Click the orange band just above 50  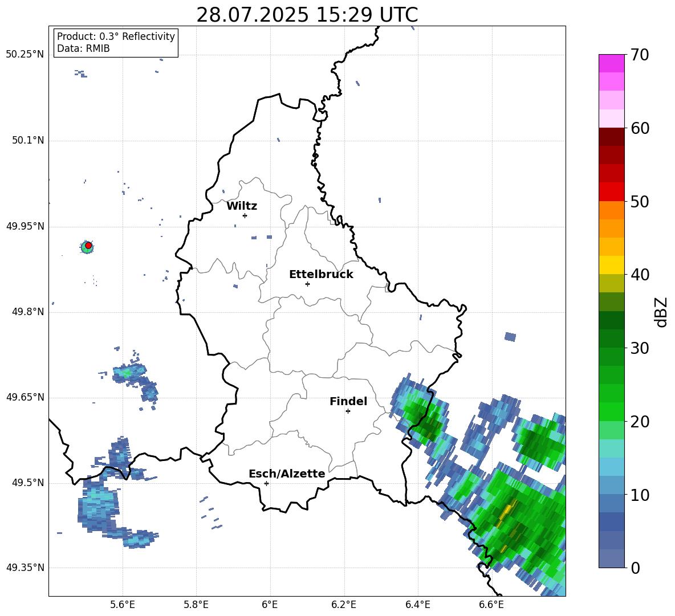tap(611, 210)
